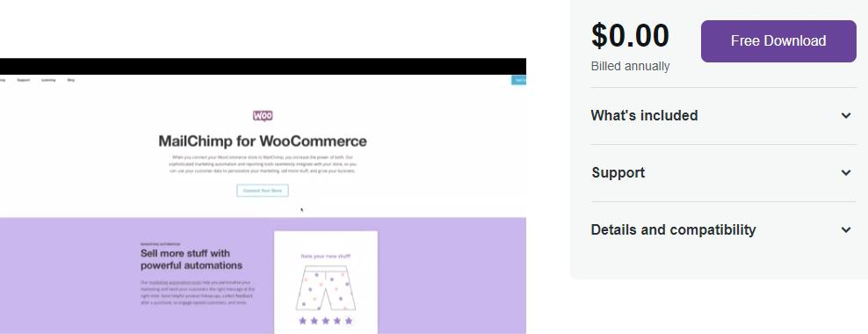The width and height of the screenshot is (868, 334).
Task: Expand the What's included chevron
Action: click(846, 116)
